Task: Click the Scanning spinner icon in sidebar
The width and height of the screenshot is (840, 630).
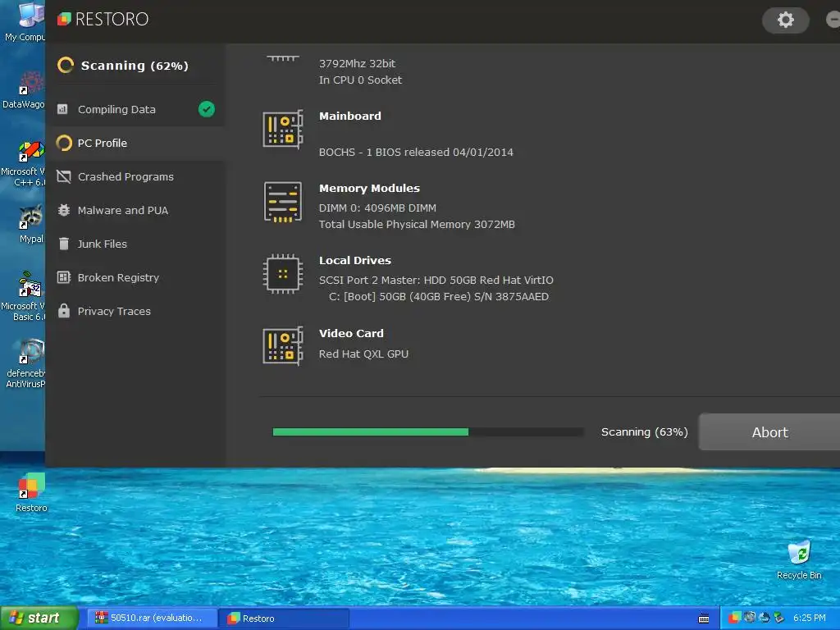Action: pos(66,66)
